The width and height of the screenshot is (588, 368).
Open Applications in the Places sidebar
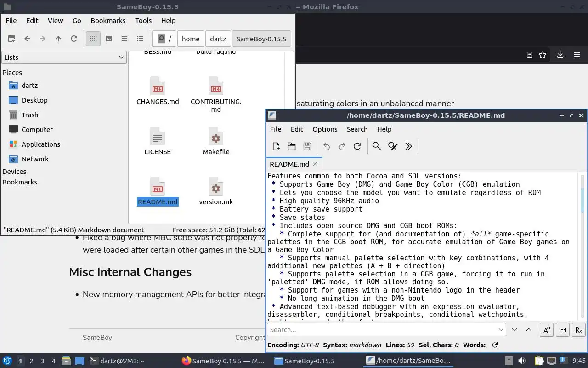(x=41, y=144)
